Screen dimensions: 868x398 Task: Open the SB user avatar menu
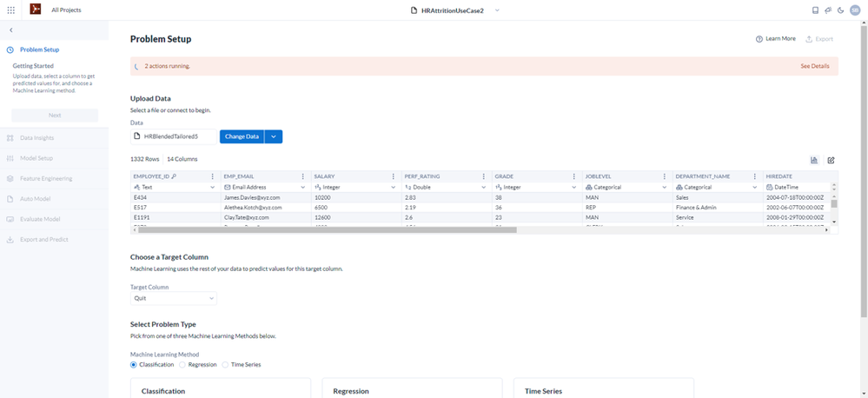pyautogui.click(x=855, y=10)
